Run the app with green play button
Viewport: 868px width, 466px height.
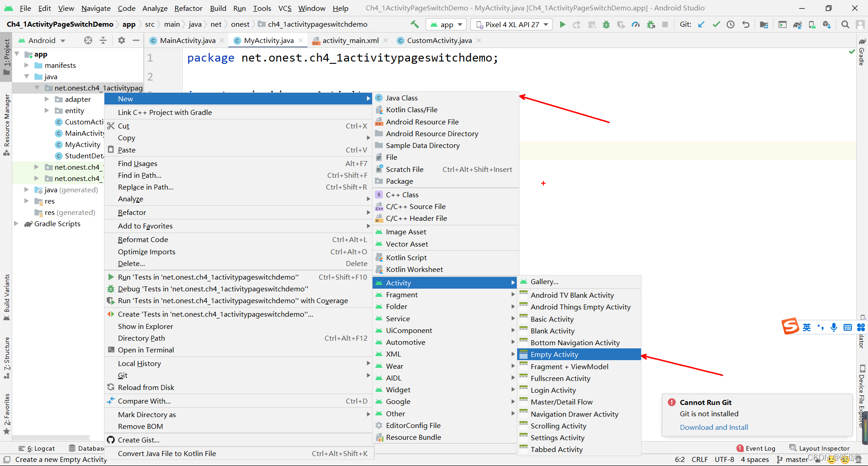[562, 24]
